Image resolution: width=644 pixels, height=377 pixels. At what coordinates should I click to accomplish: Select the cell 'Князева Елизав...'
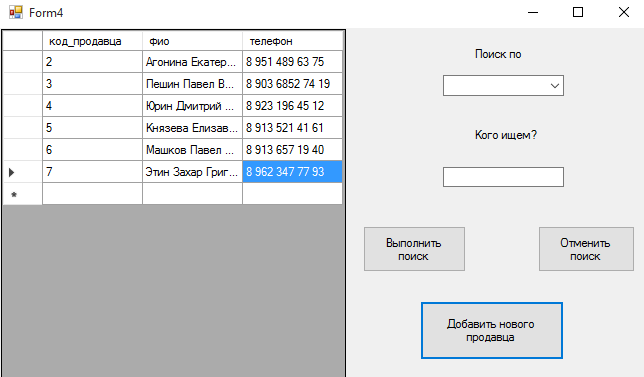coord(192,128)
